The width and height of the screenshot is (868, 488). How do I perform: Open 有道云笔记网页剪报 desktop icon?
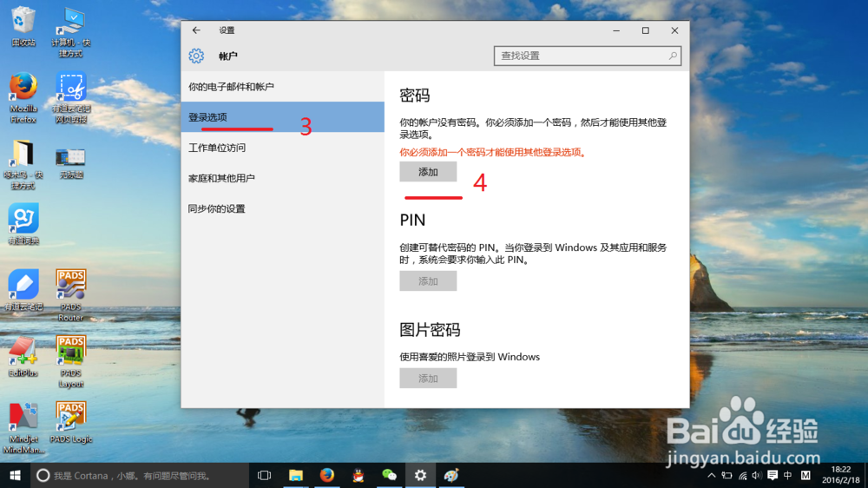71,97
